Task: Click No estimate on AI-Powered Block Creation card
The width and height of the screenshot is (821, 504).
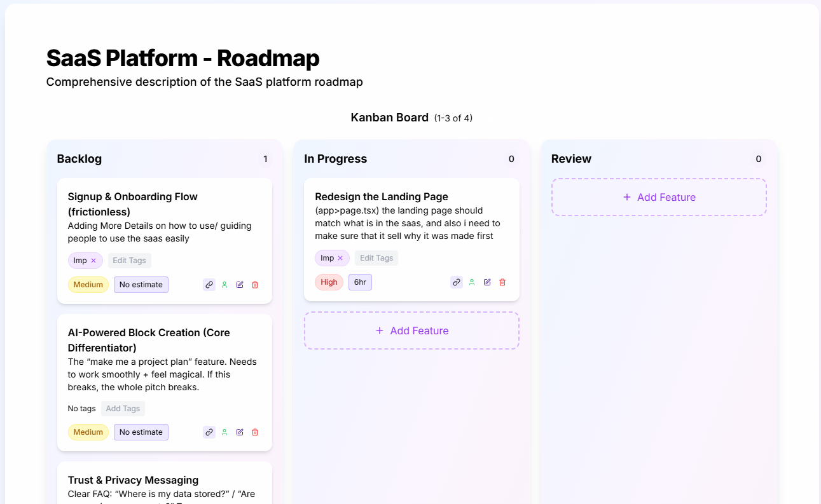Action: (141, 432)
